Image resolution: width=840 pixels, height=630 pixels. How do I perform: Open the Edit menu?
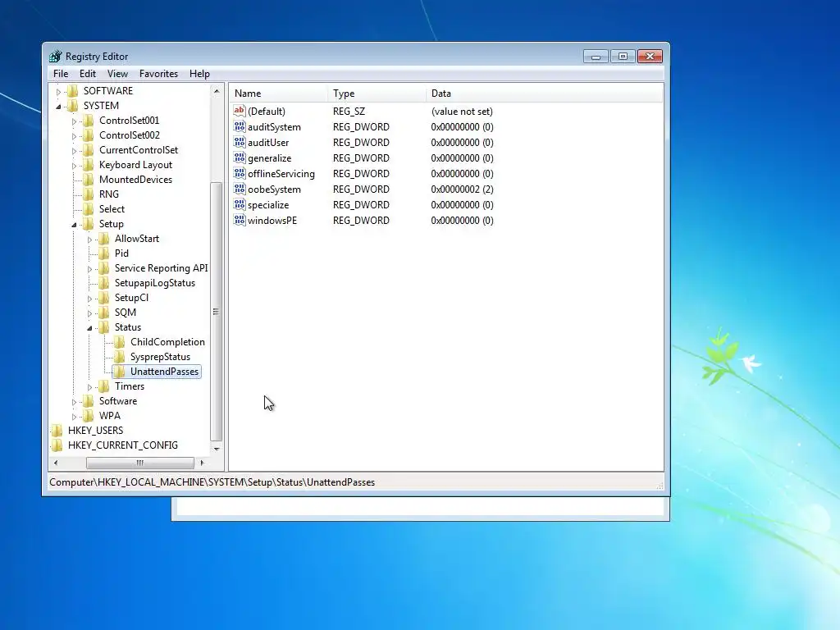87,74
